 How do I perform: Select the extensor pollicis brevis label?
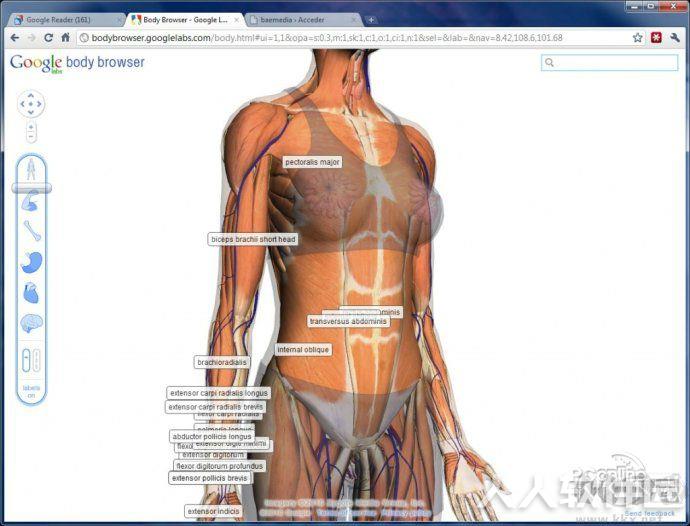tap(210, 478)
